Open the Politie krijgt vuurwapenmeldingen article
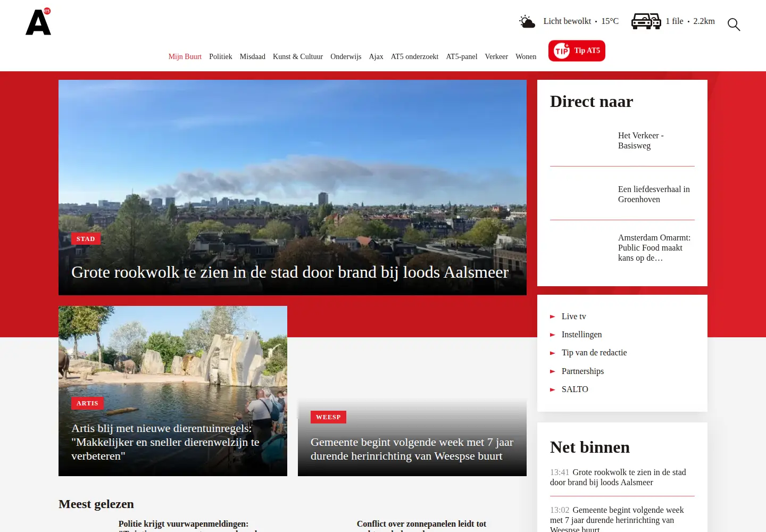This screenshot has width=766, height=532. point(184,525)
